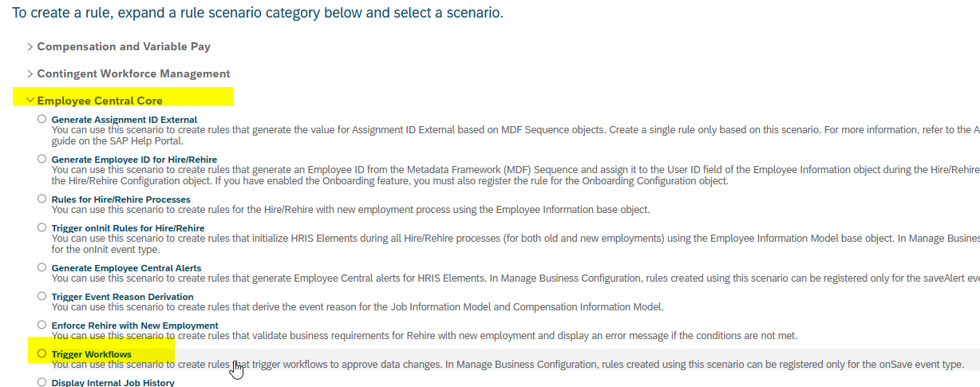Click the Generate Assignment ID External title
This screenshot has height=387, width=980.
(124, 120)
